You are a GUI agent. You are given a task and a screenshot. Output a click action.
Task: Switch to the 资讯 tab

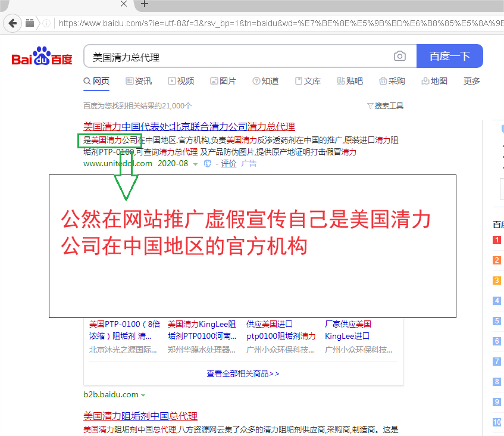coord(139,81)
